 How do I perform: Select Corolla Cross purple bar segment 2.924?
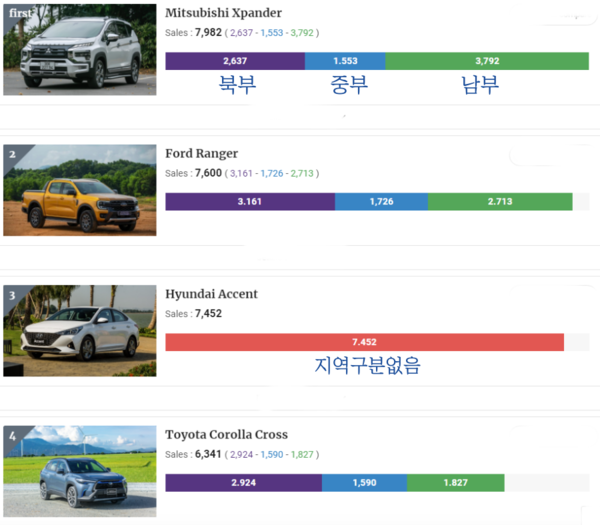(x=243, y=483)
